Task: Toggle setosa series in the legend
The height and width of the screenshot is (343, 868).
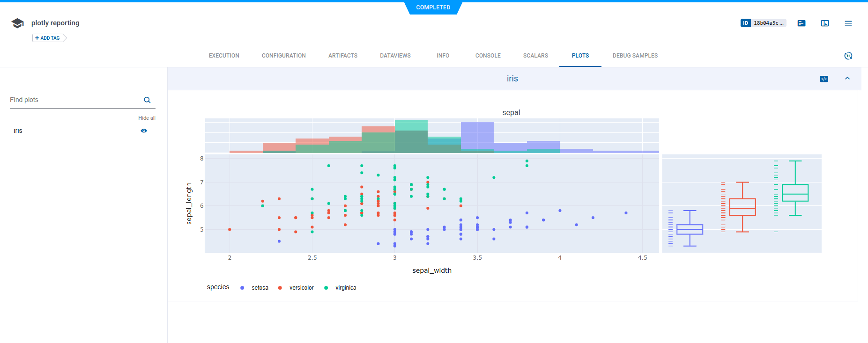Action: (x=255, y=288)
